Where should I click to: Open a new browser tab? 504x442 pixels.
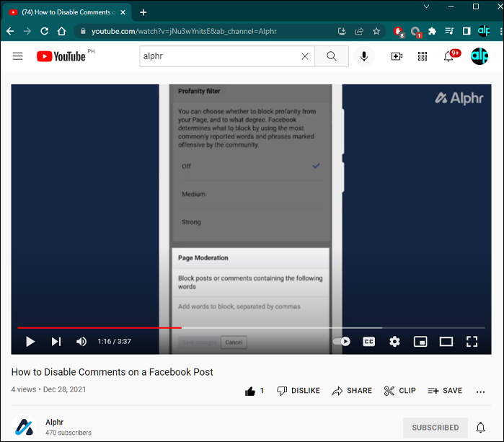tap(143, 12)
